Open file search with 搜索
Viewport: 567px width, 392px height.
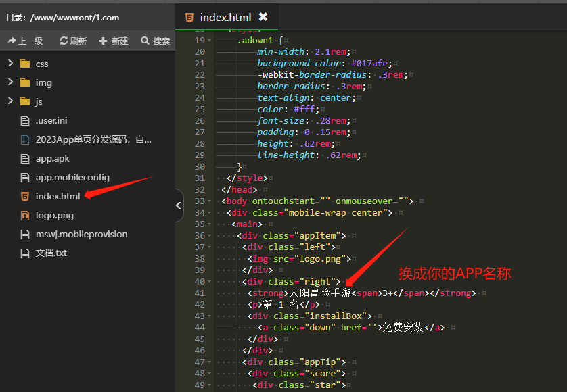click(156, 41)
